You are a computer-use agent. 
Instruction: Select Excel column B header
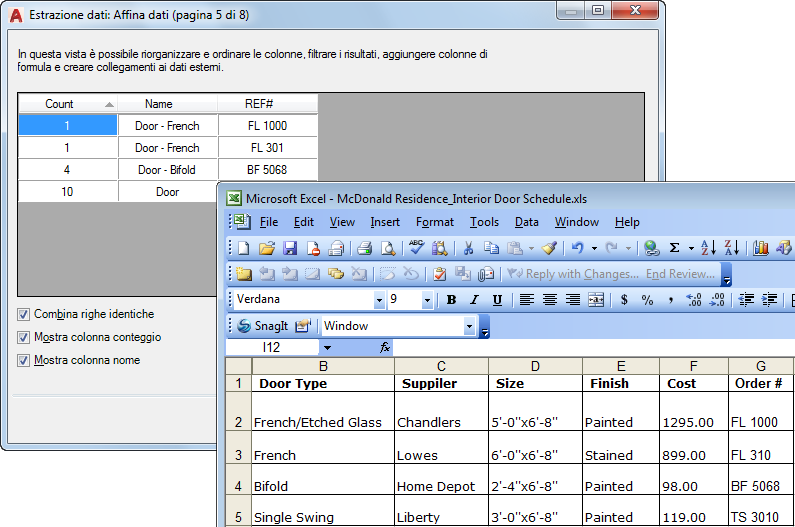point(323,366)
